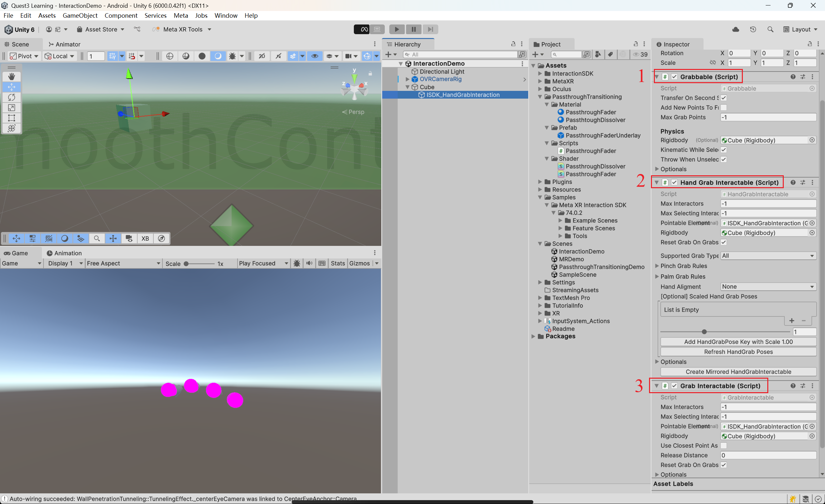Adjust the Game view Scale slider

199,264
